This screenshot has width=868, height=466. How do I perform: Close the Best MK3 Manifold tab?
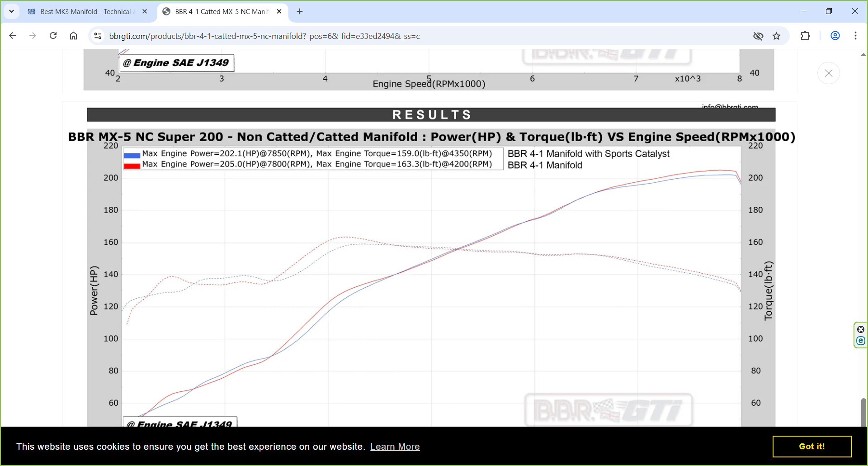point(145,11)
